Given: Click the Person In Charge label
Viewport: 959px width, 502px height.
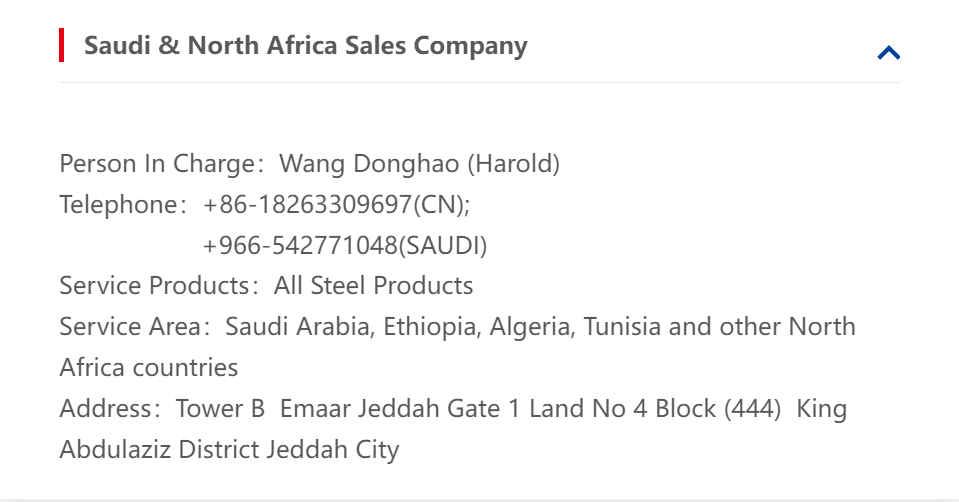Looking at the screenshot, I should click(157, 164).
